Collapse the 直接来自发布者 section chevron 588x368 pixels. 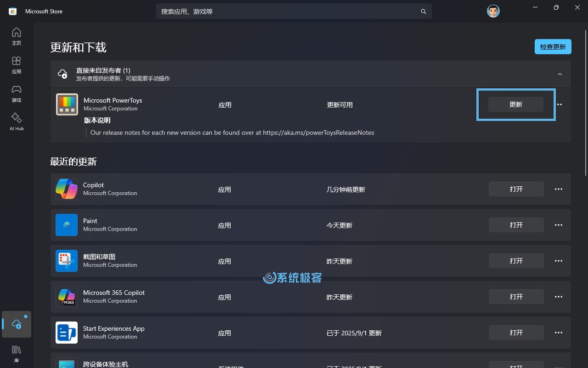(x=560, y=74)
